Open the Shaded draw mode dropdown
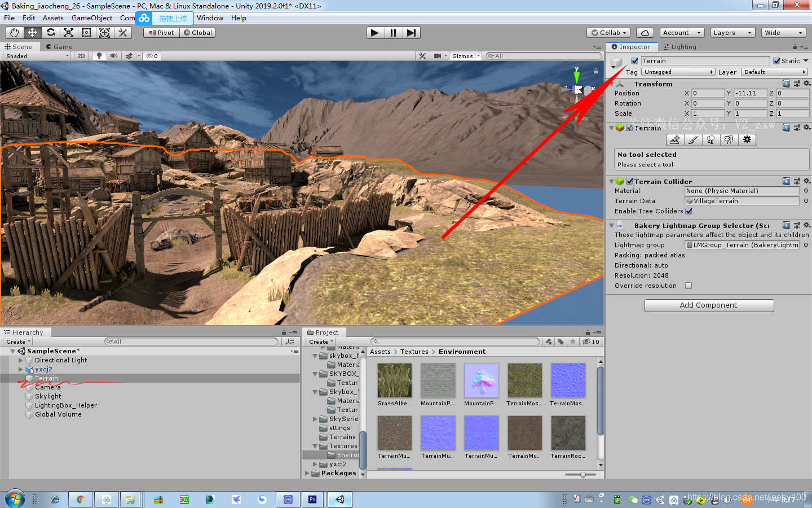 click(x=37, y=56)
